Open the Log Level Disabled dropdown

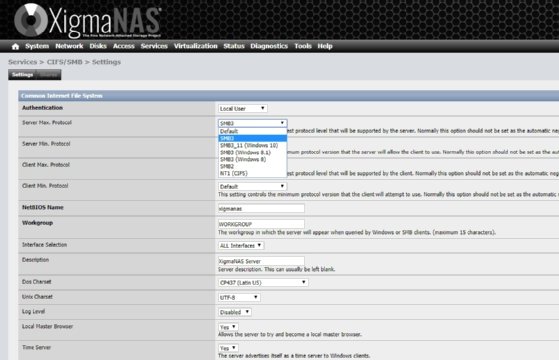pos(235,312)
